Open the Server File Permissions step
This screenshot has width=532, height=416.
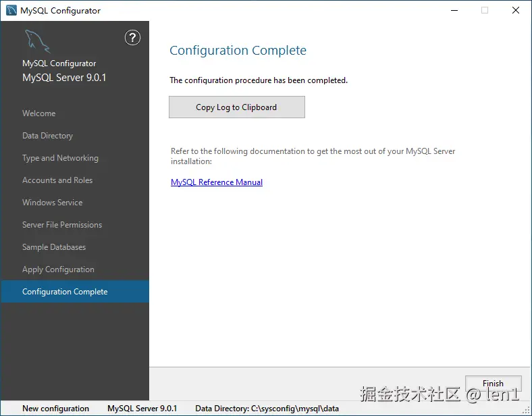(x=62, y=225)
